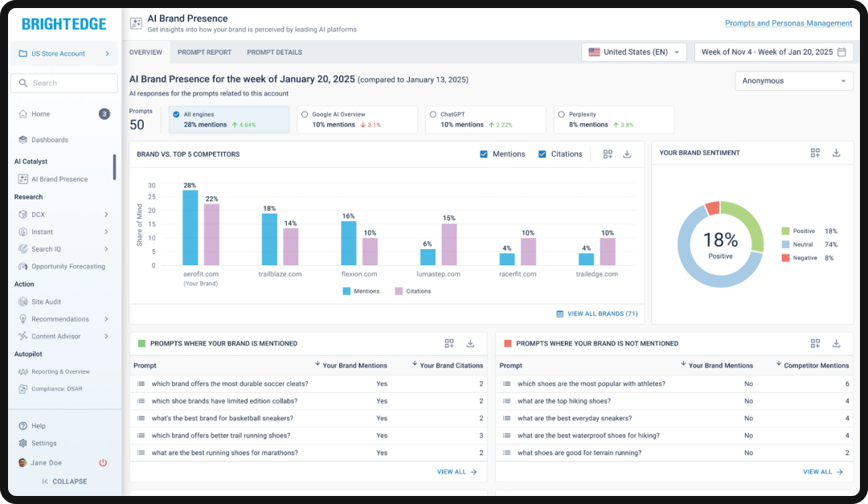868x504 pixels.
Task: Click the red power icon next to Jane Doe
Action: [104, 462]
